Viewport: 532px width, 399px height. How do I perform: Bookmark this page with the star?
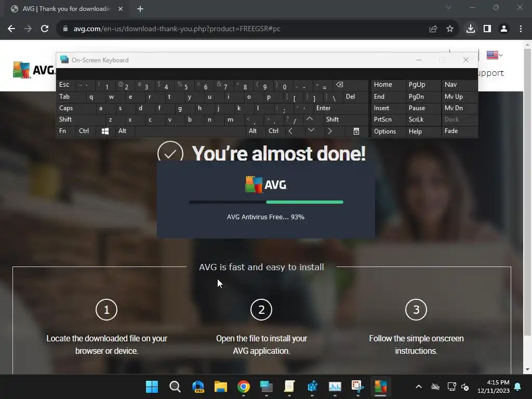pos(450,29)
